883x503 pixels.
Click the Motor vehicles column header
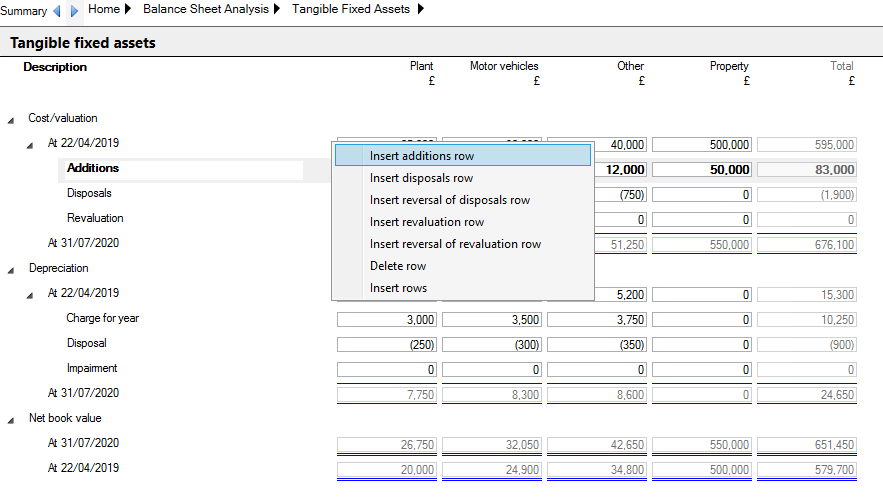(x=504, y=66)
